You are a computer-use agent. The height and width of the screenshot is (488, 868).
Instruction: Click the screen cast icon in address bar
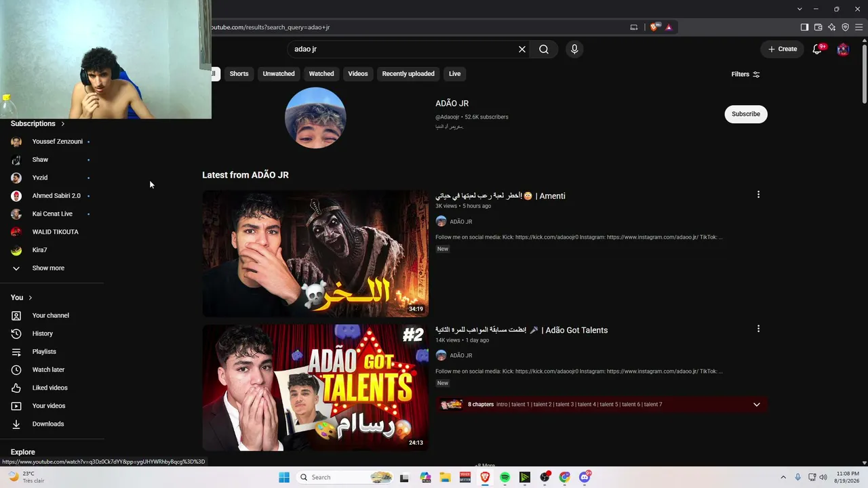click(x=634, y=27)
